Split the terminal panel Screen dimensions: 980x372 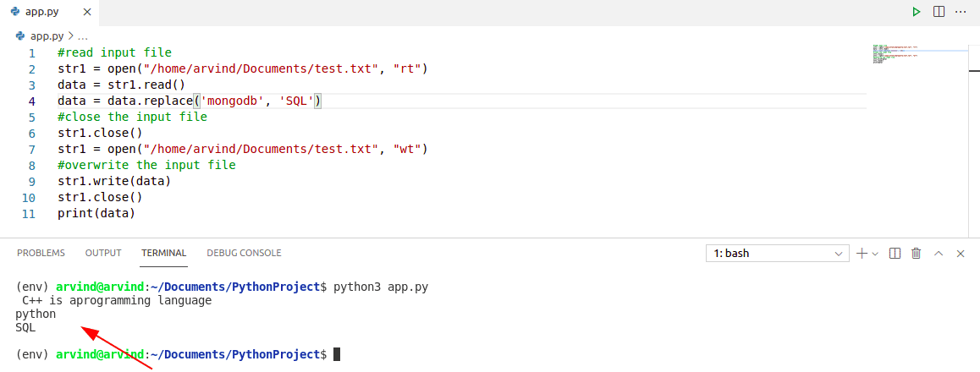895,254
